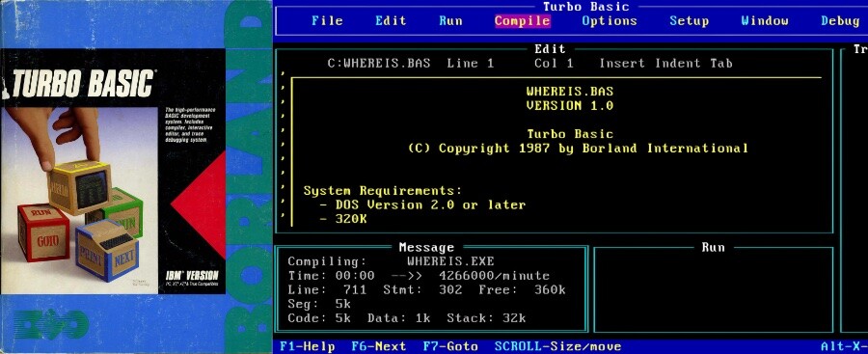Click the Free: 360k value

click(x=522, y=289)
